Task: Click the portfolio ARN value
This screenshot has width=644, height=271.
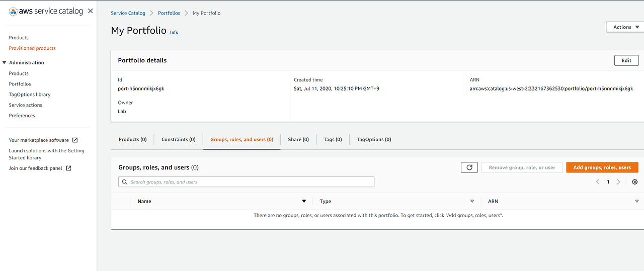Action: pos(551,88)
